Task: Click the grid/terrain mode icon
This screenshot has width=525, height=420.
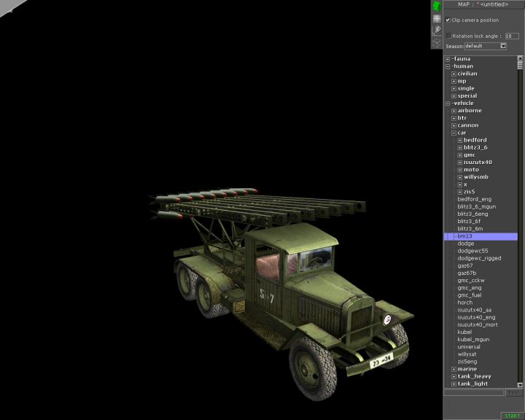Action: pos(437,18)
